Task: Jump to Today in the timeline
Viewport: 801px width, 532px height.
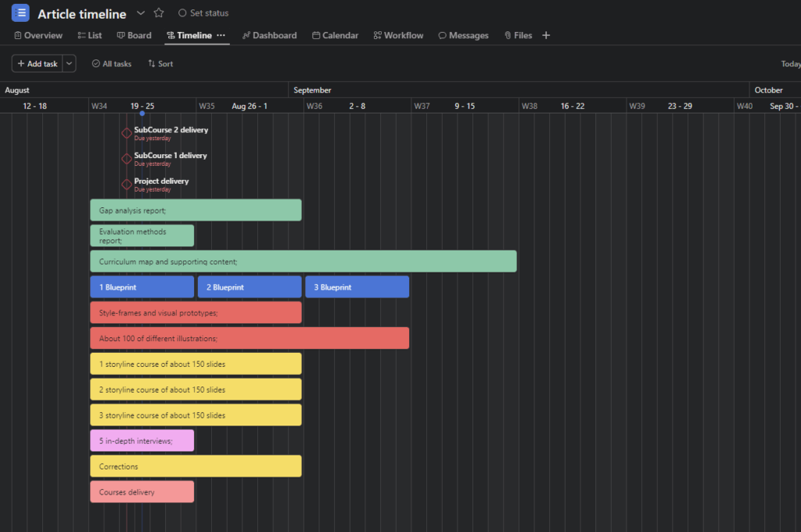Action: (790, 64)
